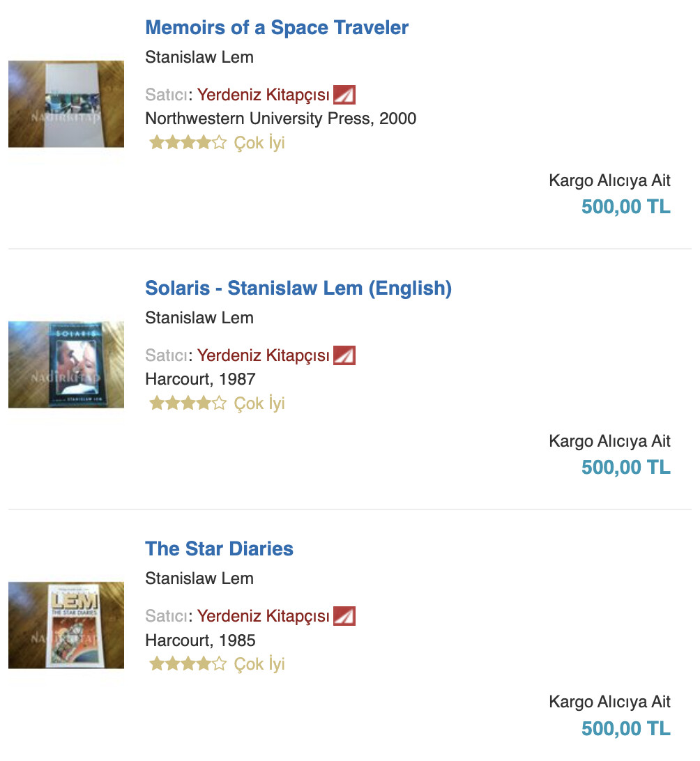The width and height of the screenshot is (700, 761).
Task: Click Yerdeniz Kitapçısı seller under Memoirs of a Space Traveler
Action: 263,95
